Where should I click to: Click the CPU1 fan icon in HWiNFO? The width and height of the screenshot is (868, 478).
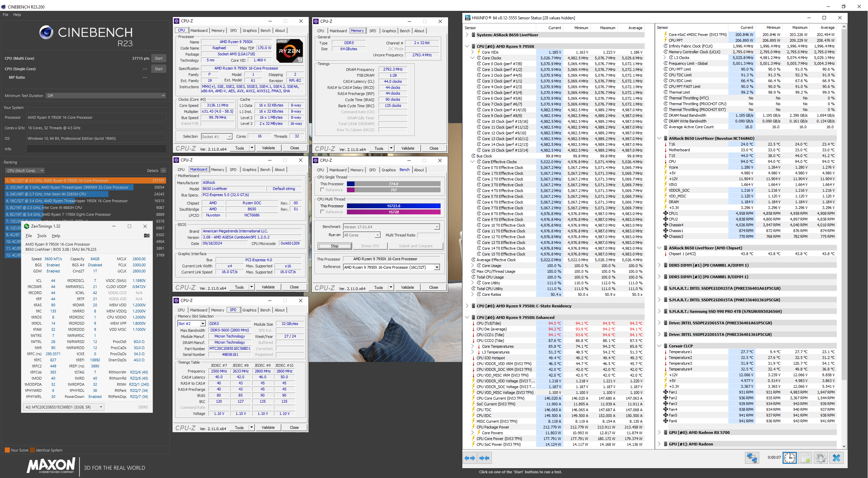(x=666, y=213)
